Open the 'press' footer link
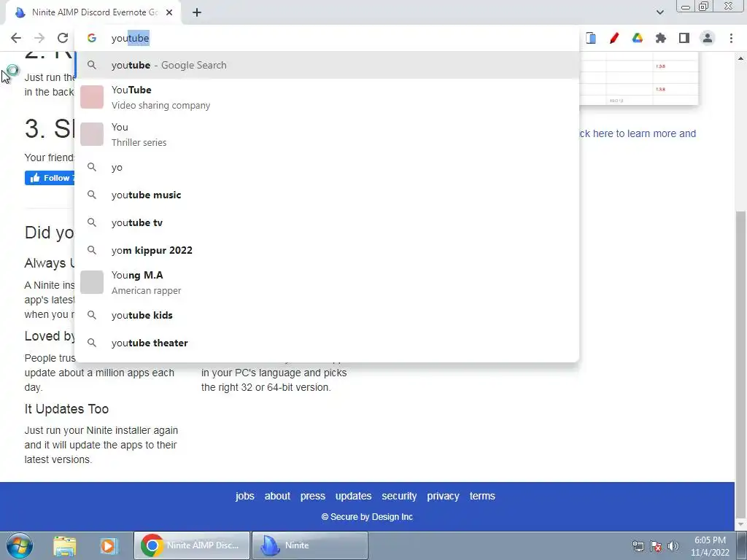Screen dimensions: 747x560 [x=312, y=496]
